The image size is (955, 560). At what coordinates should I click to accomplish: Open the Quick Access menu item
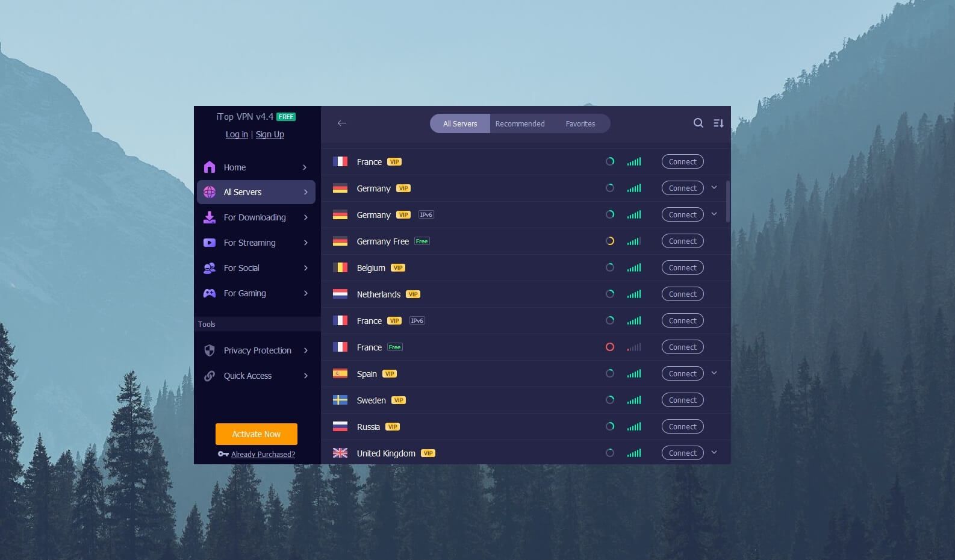tap(256, 376)
